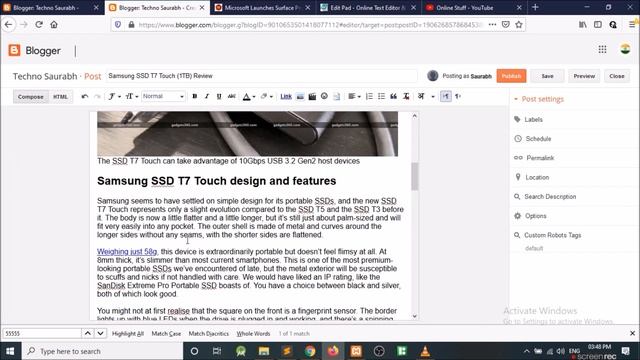Toggle bold formatting
640x360 pixels.
click(195, 97)
